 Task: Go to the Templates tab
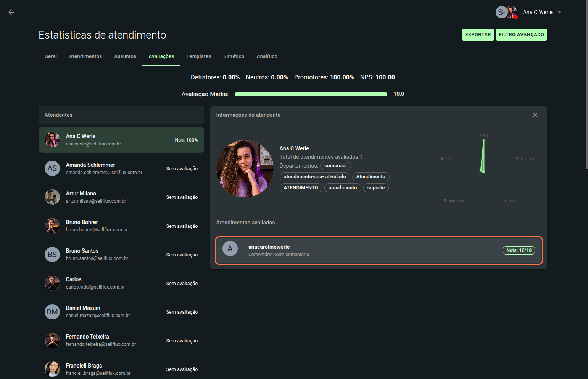pyautogui.click(x=198, y=56)
